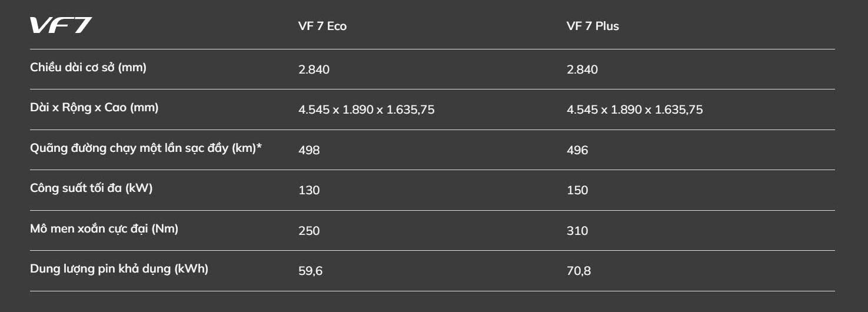Click the Dài x Rộng x Cao row label

(94, 108)
